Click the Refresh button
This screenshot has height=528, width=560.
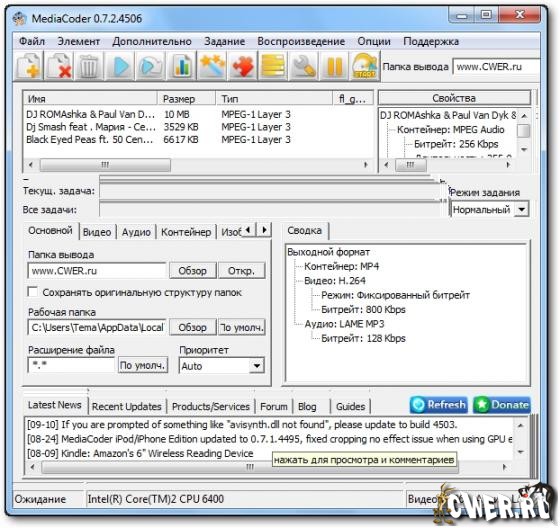pos(439,405)
